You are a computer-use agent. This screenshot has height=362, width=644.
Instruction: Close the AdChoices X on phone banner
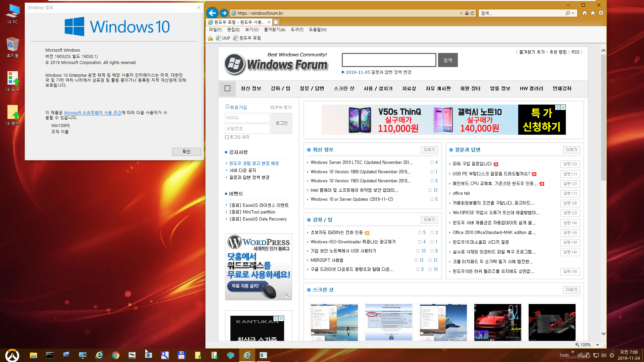pos(563,107)
